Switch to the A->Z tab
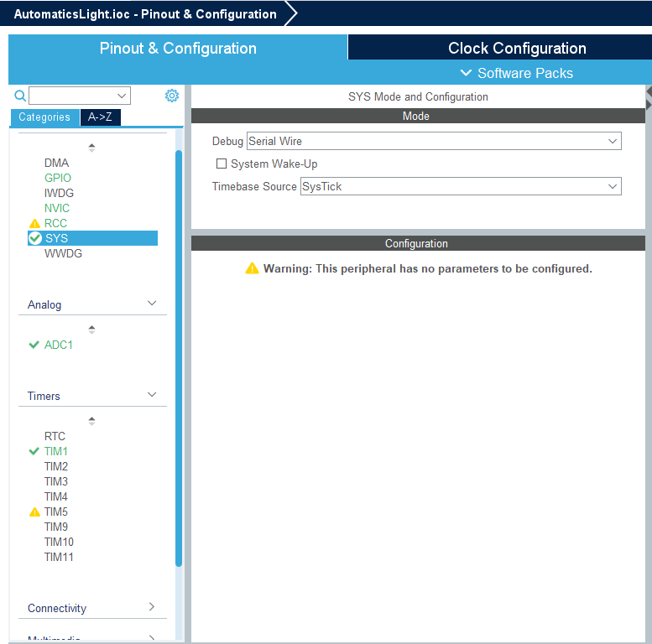652x644 pixels. (100, 117)
